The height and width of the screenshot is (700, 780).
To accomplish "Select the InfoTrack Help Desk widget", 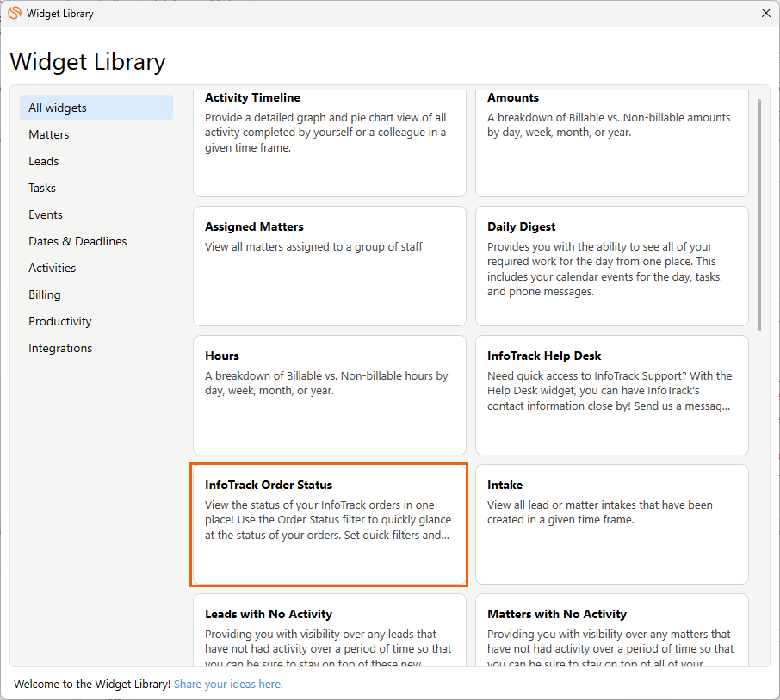I will pos(611,394).
